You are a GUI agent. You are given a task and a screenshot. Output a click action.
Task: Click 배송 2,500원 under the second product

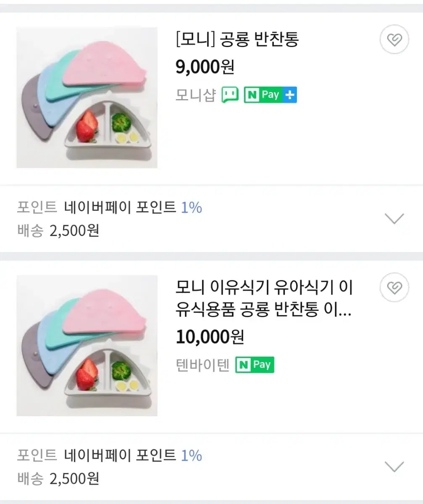[58, 479]
